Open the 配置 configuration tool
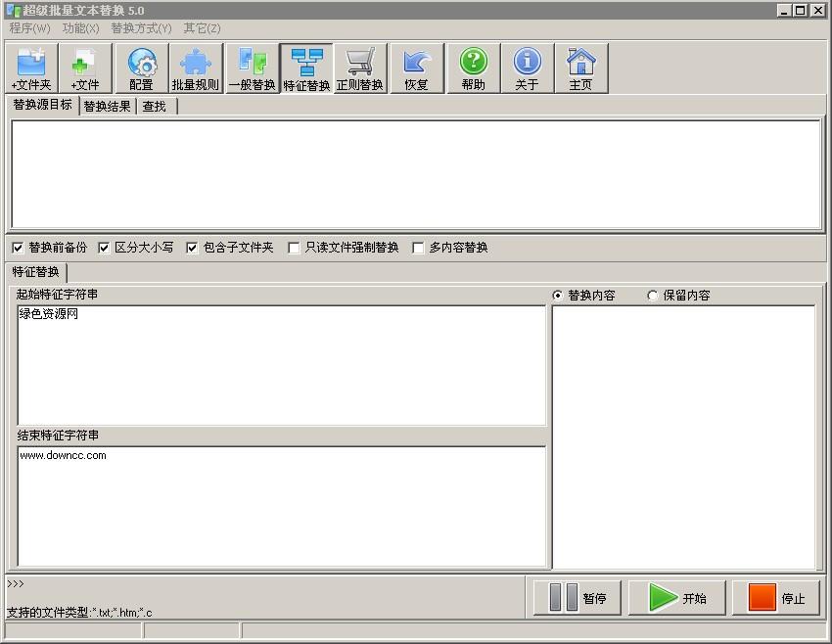832x644 pixels. [x=140, y=67]
